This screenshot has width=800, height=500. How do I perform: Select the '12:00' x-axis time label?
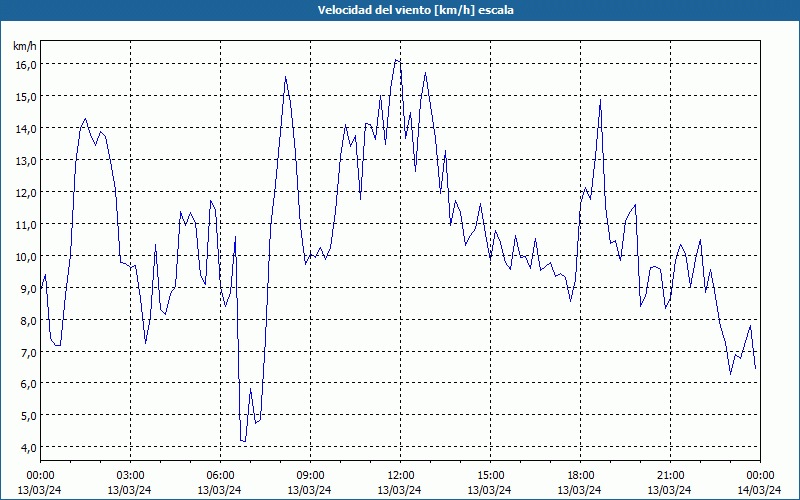click(x=400, y=476)
